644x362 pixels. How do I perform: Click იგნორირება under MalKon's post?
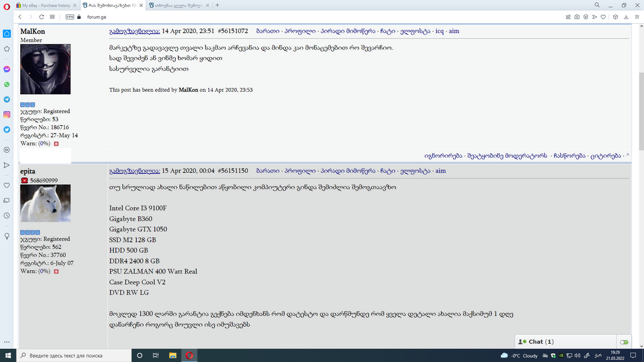coord(443,156)
